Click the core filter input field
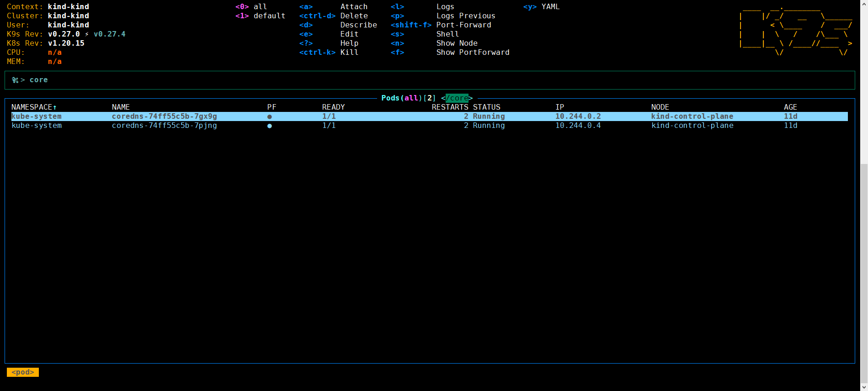The image size is (868, 391). click(39, 80)
